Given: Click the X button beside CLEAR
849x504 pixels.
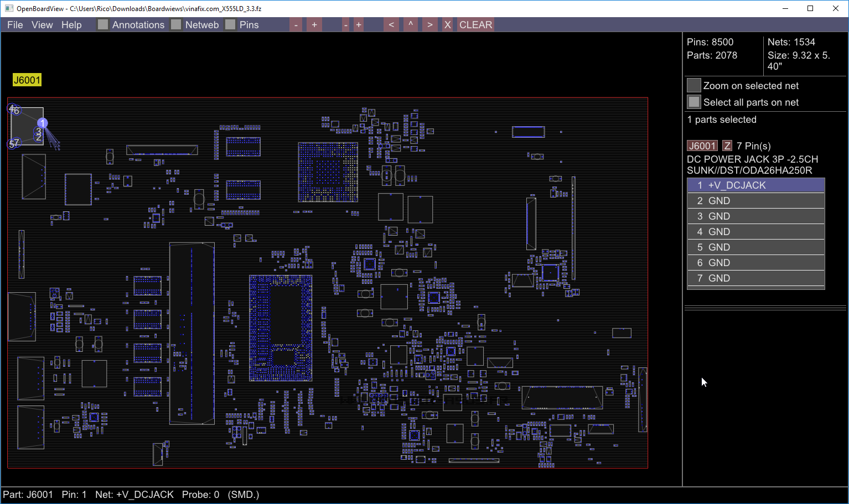Looking at the screenshot, I should click(447, 25).
